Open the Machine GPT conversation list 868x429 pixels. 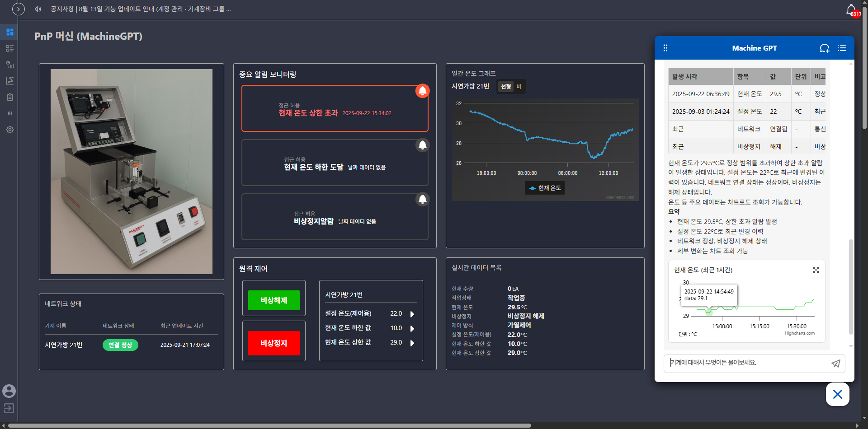(842, 48)
